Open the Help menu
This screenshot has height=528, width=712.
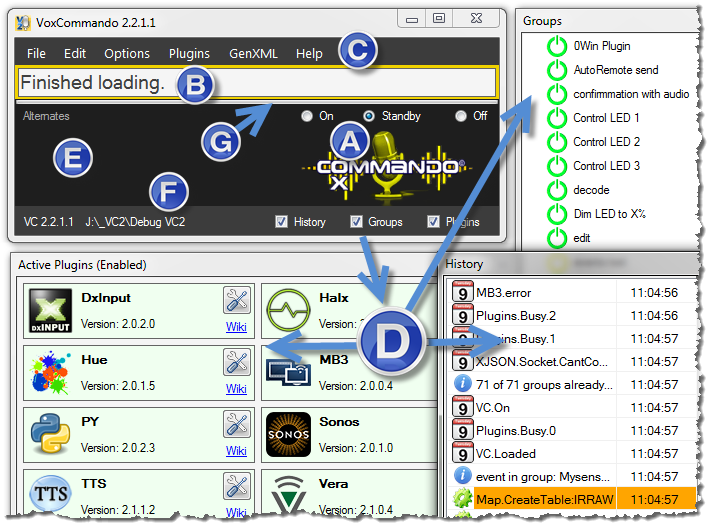click(x=309, y=54)
